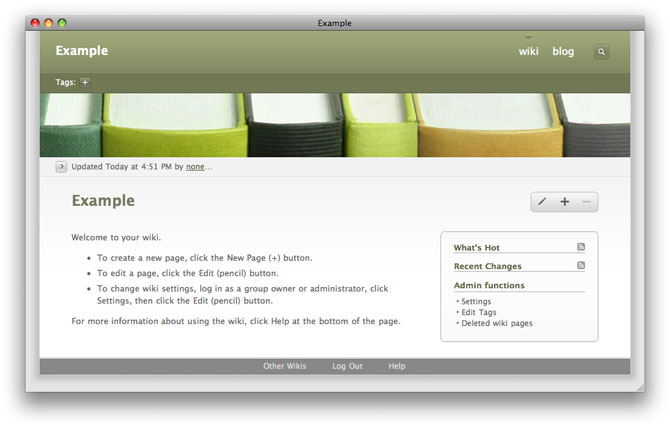Click the window resize grip

tap(641, 387)
